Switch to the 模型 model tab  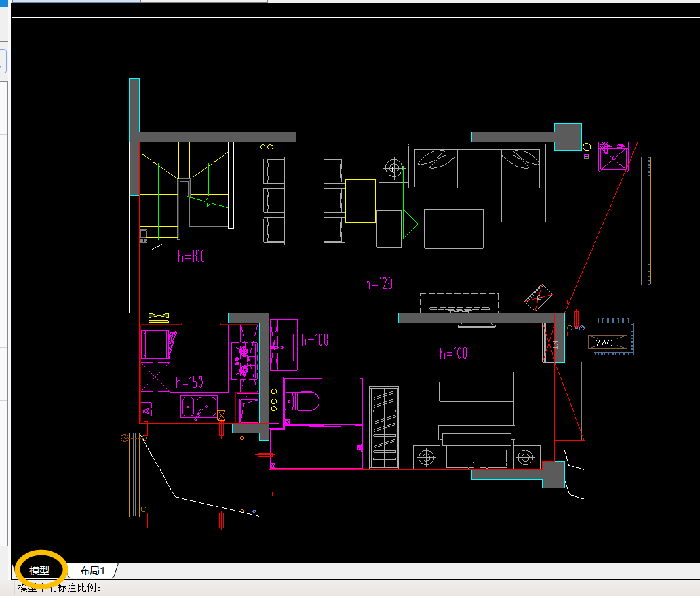[39, 570]
